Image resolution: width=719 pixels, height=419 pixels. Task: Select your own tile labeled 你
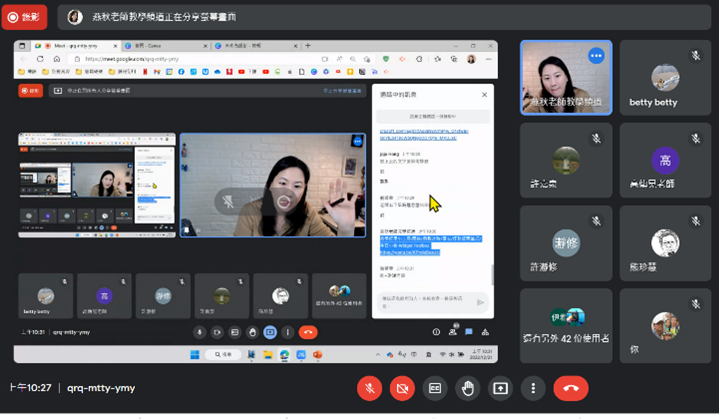665,325
